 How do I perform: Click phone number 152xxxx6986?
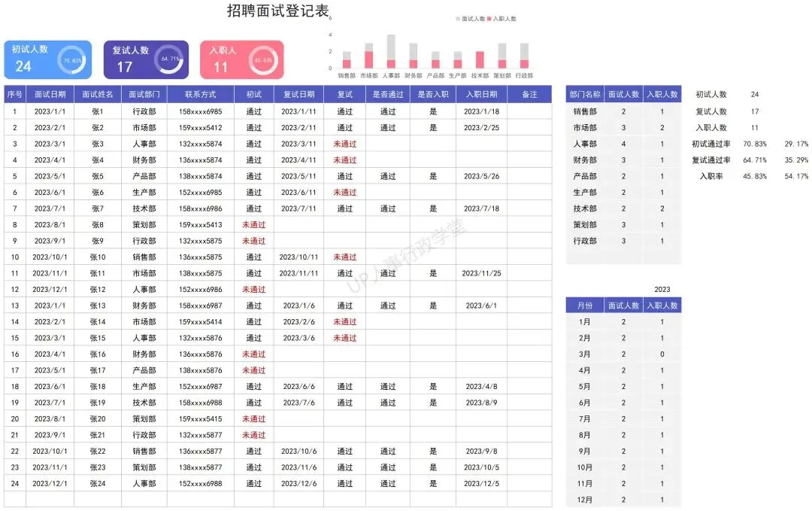point(201,289)
